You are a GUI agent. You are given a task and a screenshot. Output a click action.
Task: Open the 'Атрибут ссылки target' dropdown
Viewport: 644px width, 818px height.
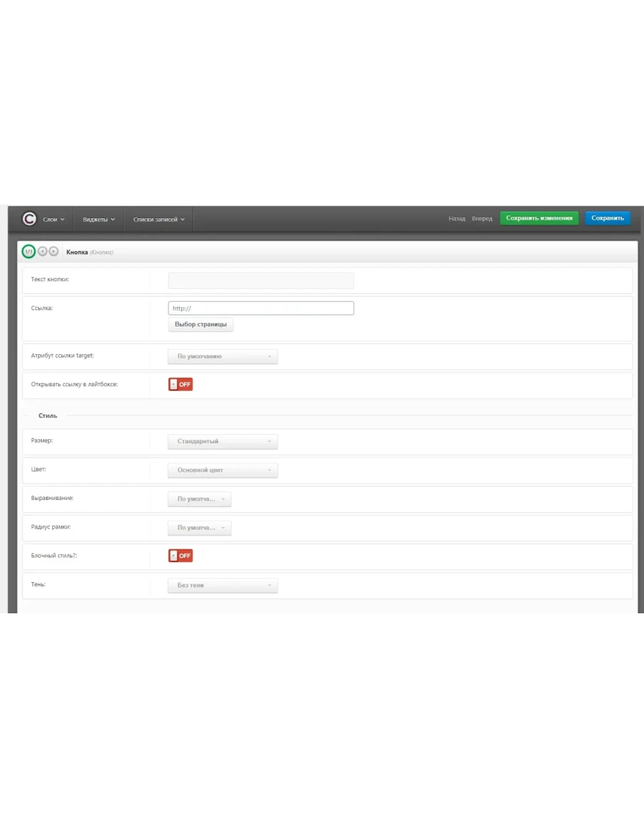pyautogui.click(x=222, y=356)
